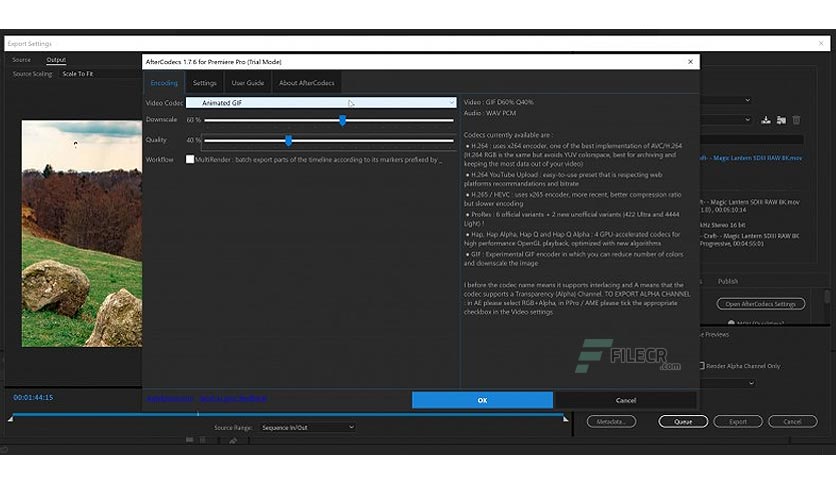
Task: Click the Export button
Action: click(738, 422)
